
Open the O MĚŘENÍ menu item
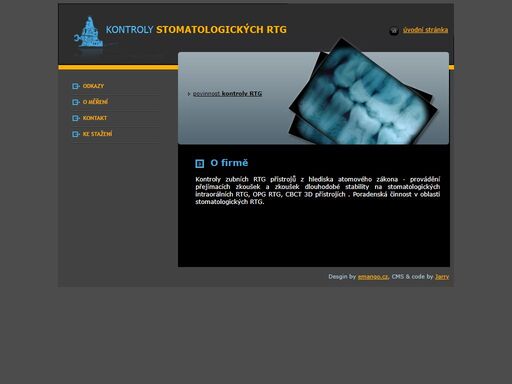(x=95, y=102)
